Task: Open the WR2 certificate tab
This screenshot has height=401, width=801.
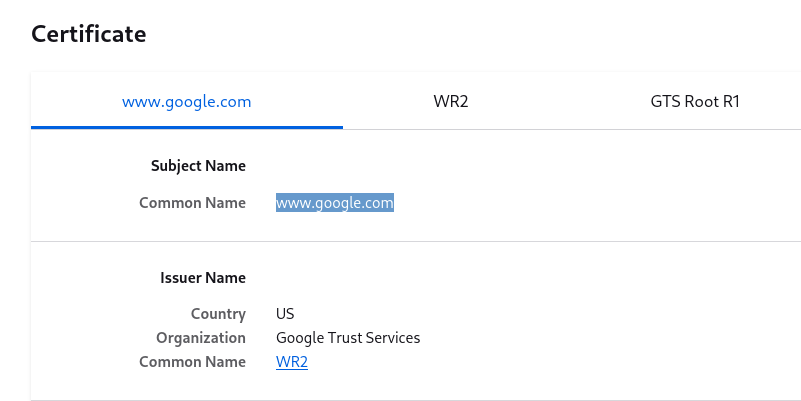Action: pyautogui.click(x=451, y=101)
